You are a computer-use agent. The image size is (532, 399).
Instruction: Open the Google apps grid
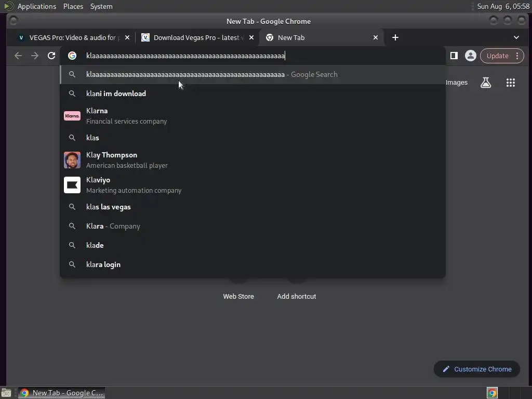[511, 83]
